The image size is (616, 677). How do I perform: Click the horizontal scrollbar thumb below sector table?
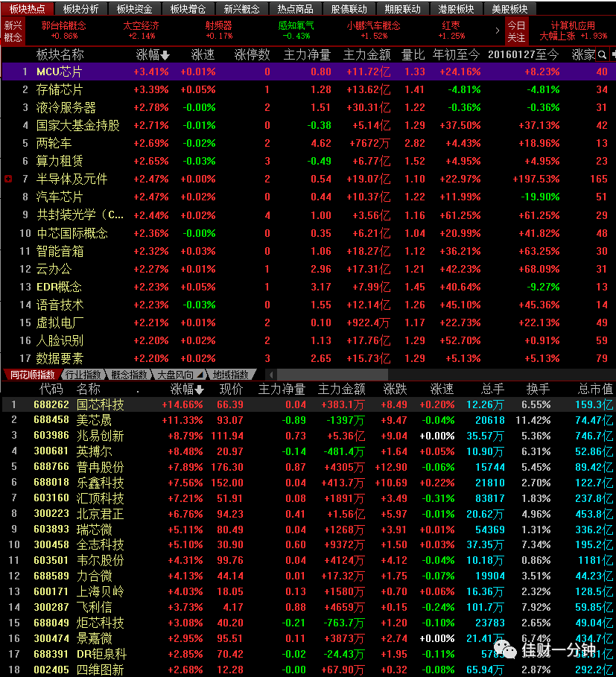point(332,375)
